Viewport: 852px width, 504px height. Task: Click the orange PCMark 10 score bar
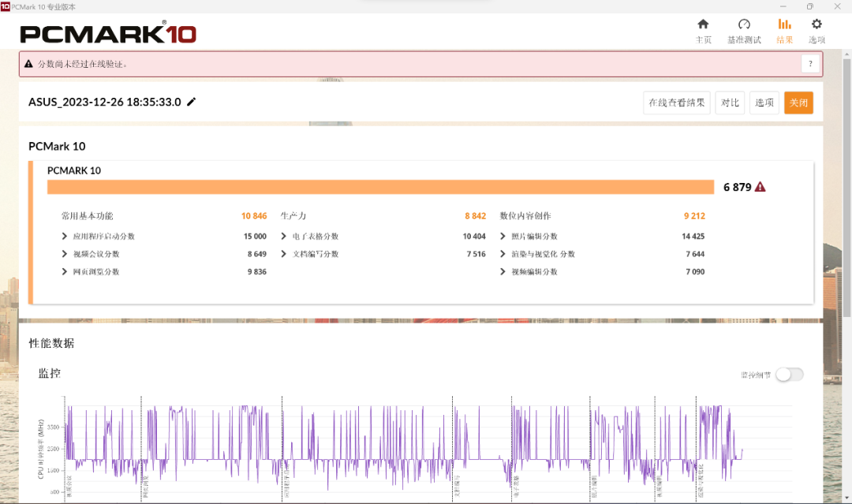point(380,187)
